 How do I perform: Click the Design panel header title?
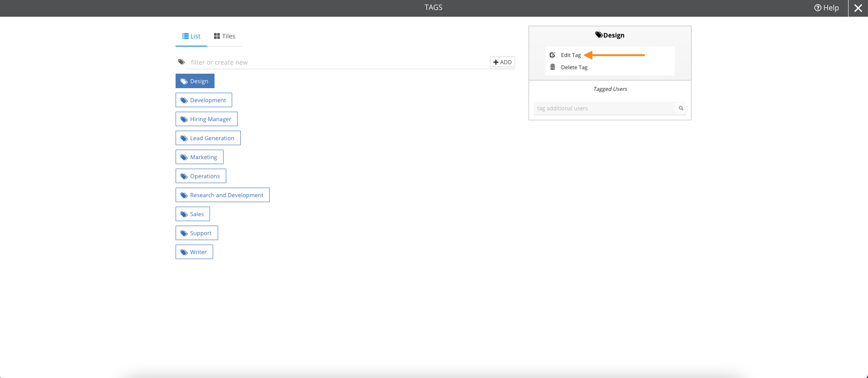pyautogui.click(x=614, y=35)
